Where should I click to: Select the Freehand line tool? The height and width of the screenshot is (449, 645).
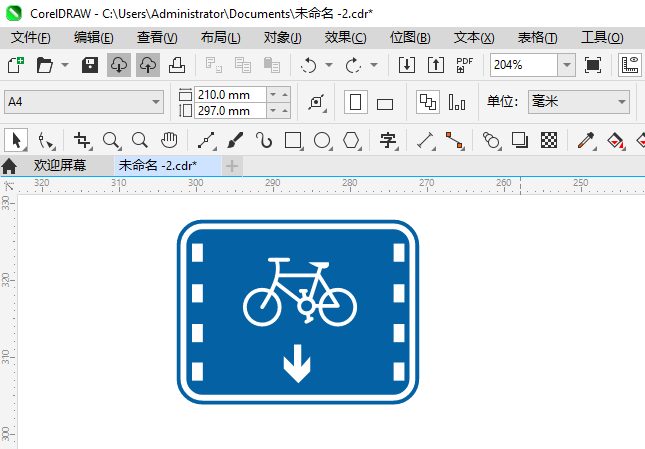point(206,140)
